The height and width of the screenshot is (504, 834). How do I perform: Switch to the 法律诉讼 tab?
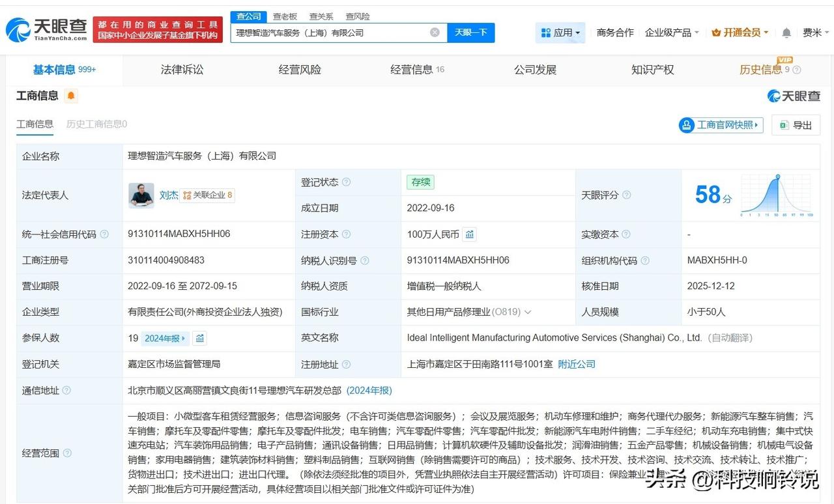(182, 70)
